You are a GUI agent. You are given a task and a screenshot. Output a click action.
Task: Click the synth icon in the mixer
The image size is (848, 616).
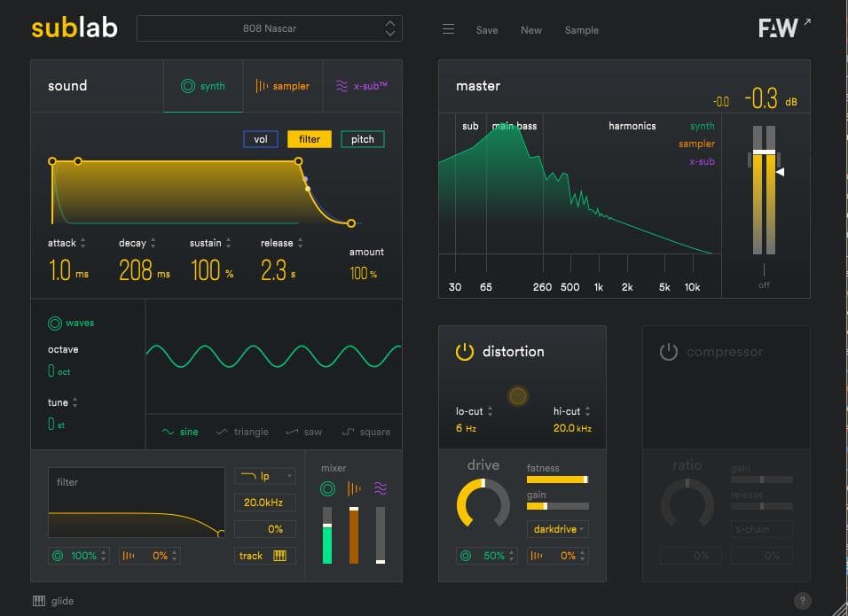[x=327, y=489]
